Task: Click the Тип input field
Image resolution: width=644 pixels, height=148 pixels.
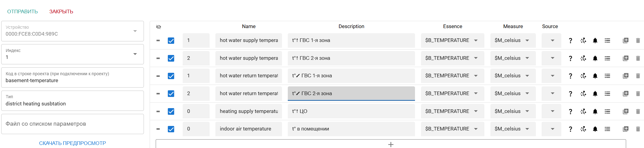Action: tap(72, 104)
